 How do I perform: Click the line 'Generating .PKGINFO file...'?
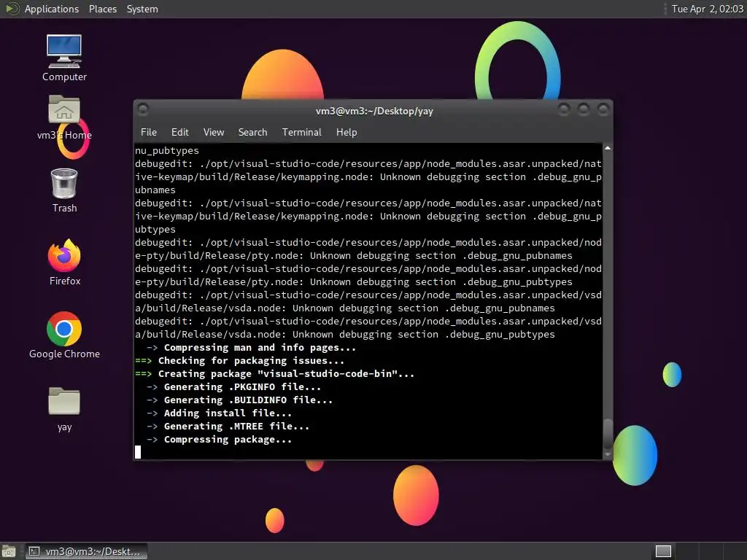(x=242, y=386)
